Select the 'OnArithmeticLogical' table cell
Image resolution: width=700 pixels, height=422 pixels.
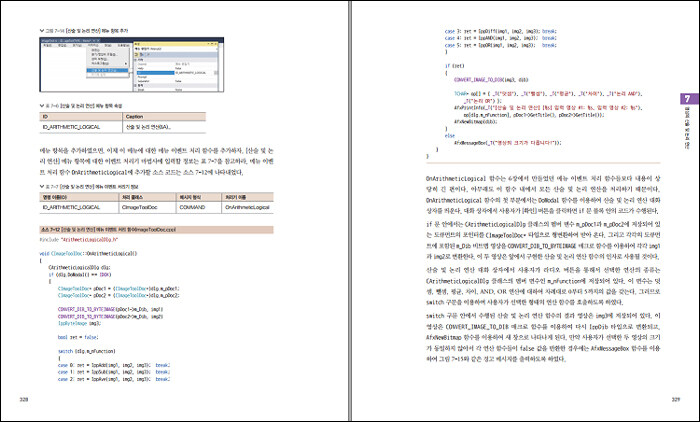tap(247, 208)
